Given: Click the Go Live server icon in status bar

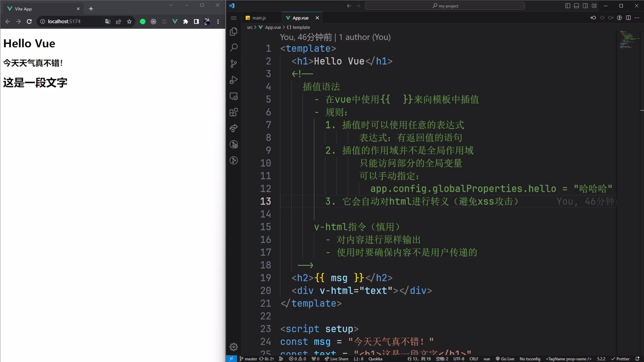Looking at the screenshot, I should click(505, 359).
